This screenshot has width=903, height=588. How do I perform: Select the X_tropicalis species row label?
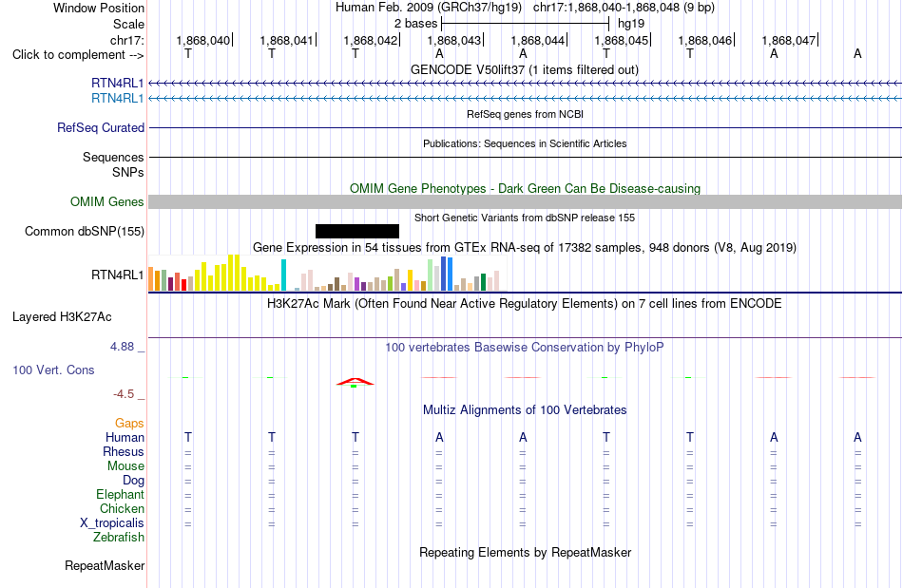[x=112, y=523]
